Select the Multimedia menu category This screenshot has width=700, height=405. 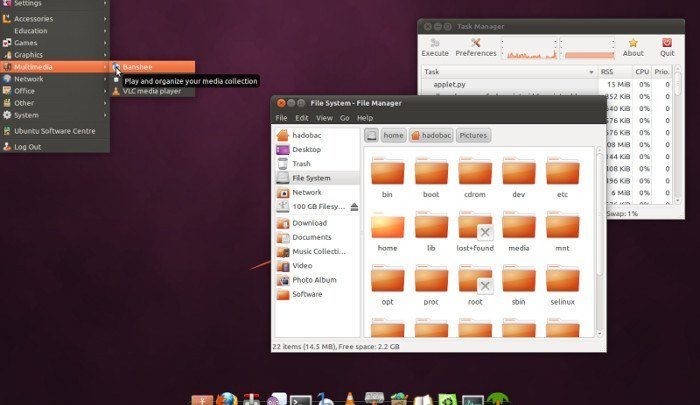55,67
